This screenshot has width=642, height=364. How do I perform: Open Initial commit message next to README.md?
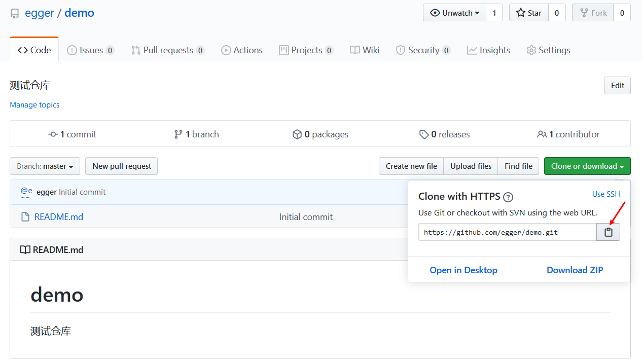point(306,217)
